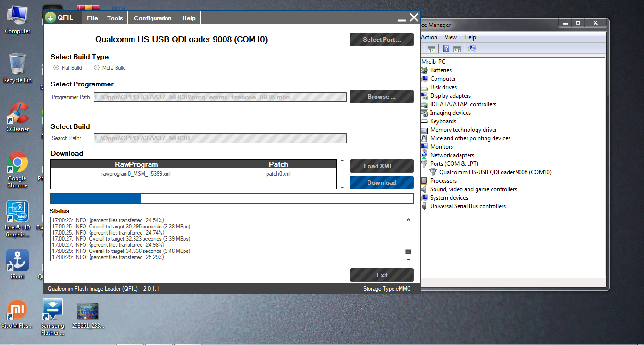
Task: Expand the Monitors tree node
Action: 441,147
